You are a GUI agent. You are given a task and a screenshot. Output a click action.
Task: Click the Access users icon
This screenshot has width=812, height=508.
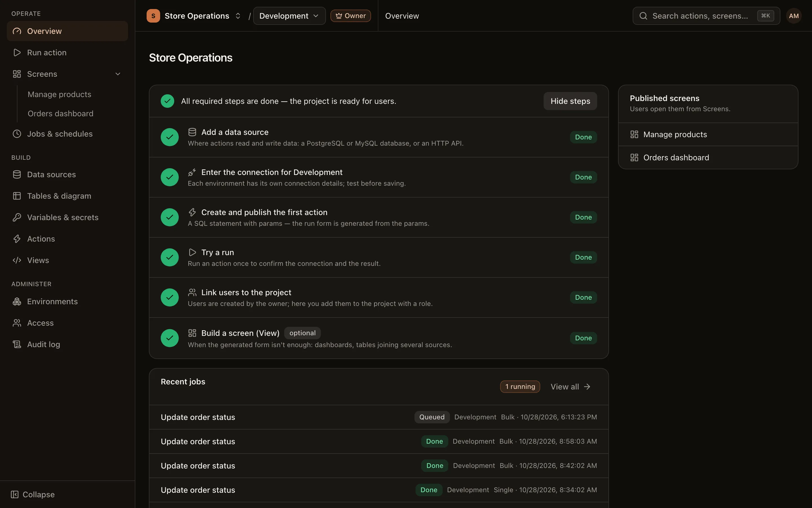click(17, 323)
